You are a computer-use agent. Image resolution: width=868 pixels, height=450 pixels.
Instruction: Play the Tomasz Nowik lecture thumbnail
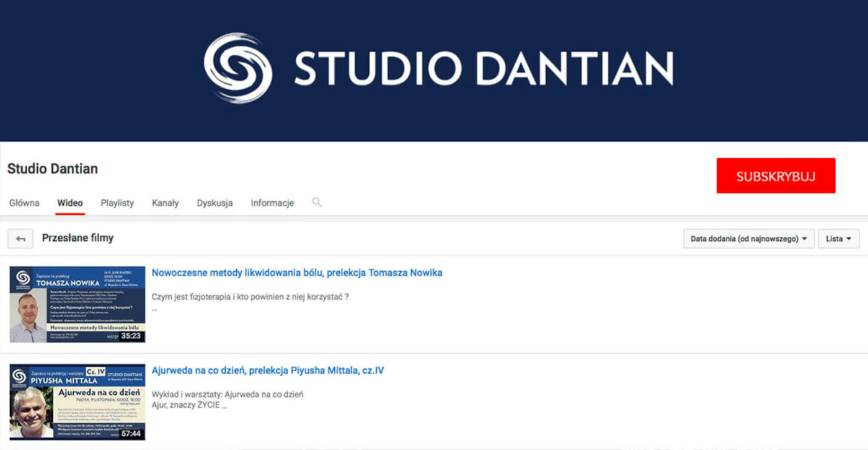pyautogui.click(x=77, y=304)
